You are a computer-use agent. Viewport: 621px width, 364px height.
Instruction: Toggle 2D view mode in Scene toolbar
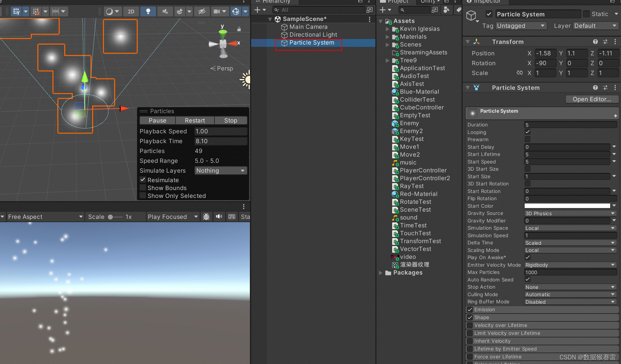(x=131, y=11)
